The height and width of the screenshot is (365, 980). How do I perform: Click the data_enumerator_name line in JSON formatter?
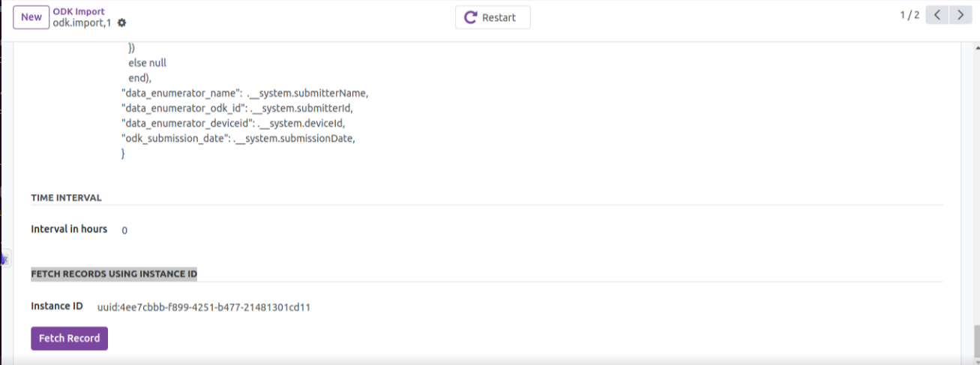point(245,93)
